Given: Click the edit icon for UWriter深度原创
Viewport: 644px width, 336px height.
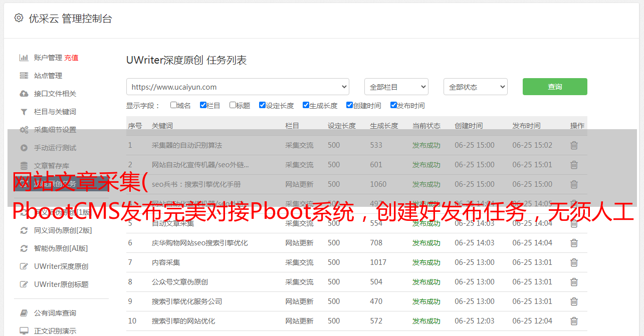Looking at the screenshot, I should pos(24,266).
